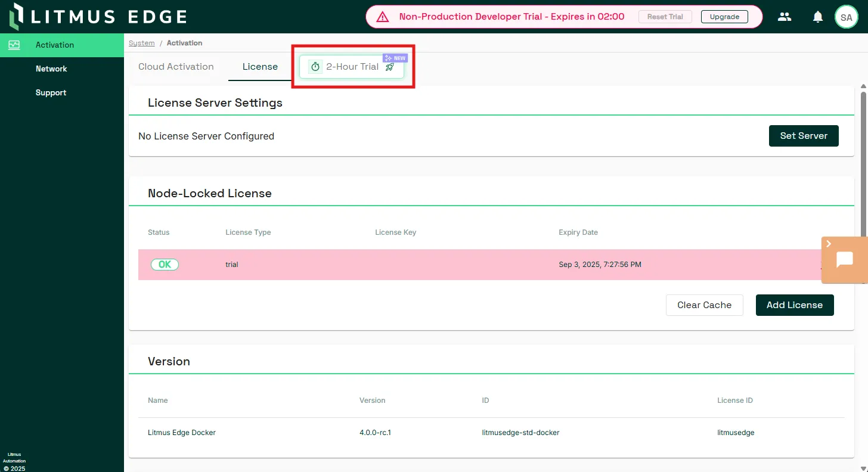Screen dimensions: 868x472
Task: Click the Litmus Automation footer text
Action: (x=14, y=458)
